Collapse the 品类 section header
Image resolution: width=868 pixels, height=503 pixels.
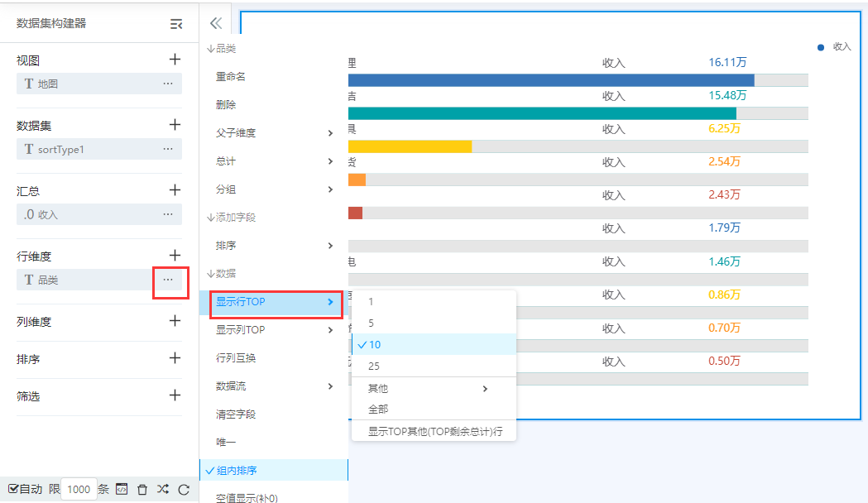pos(222,49)
